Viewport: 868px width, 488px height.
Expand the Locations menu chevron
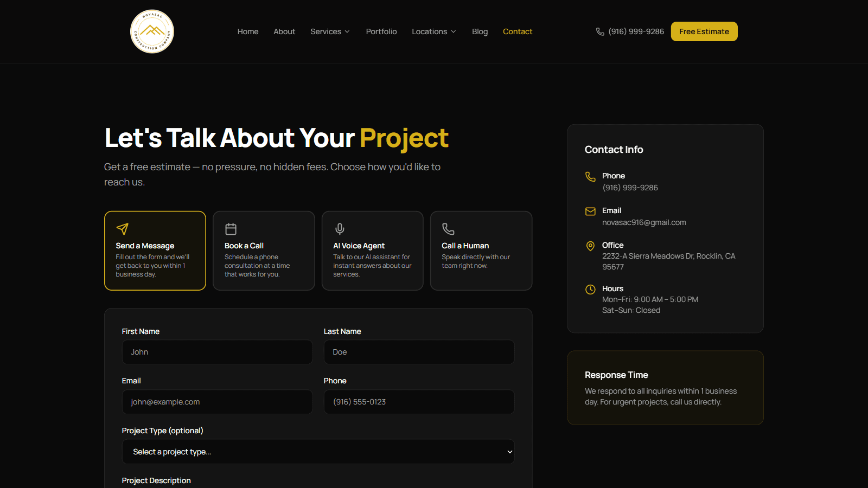pyautogui.click(x=454, y=32)
